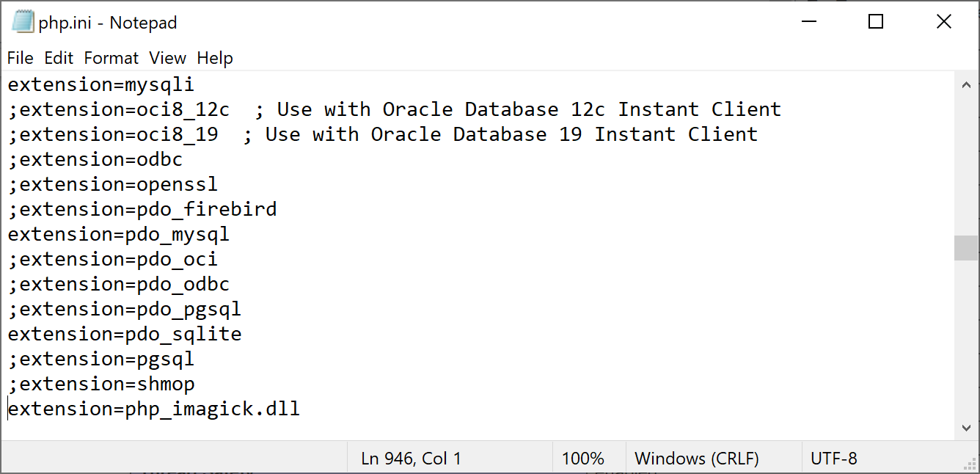Click the vertical scrollbar thumb
The width and height of the screenshot is (980, 474).
[x=966, y=248]
